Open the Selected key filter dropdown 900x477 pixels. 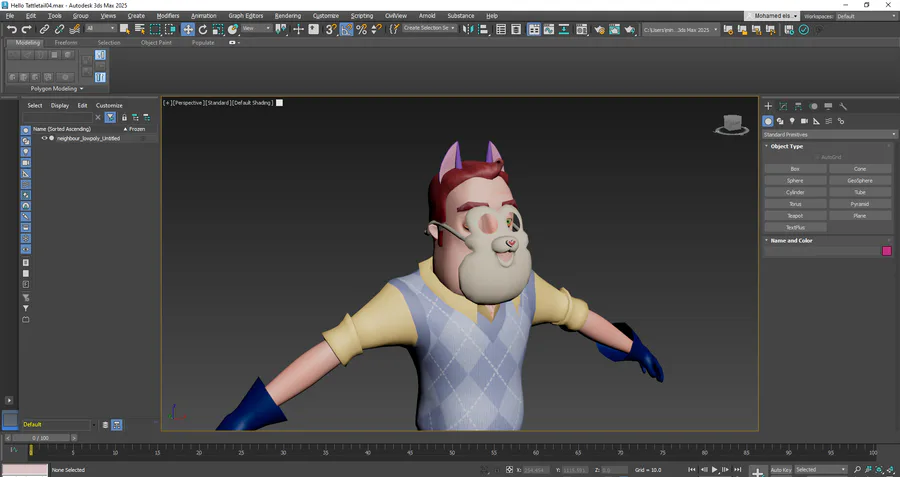[821, 470]
